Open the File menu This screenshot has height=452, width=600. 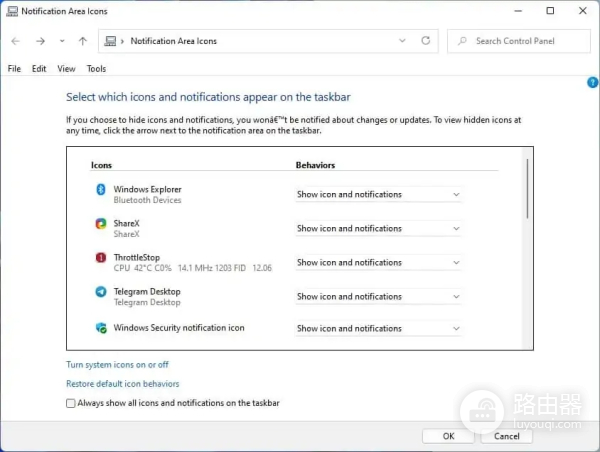click(14, 69)
